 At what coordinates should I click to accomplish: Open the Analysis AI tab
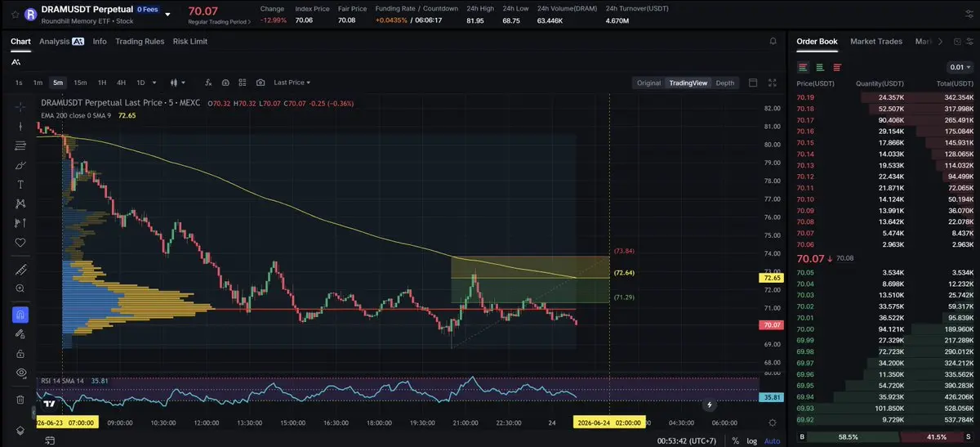point(61,41)
